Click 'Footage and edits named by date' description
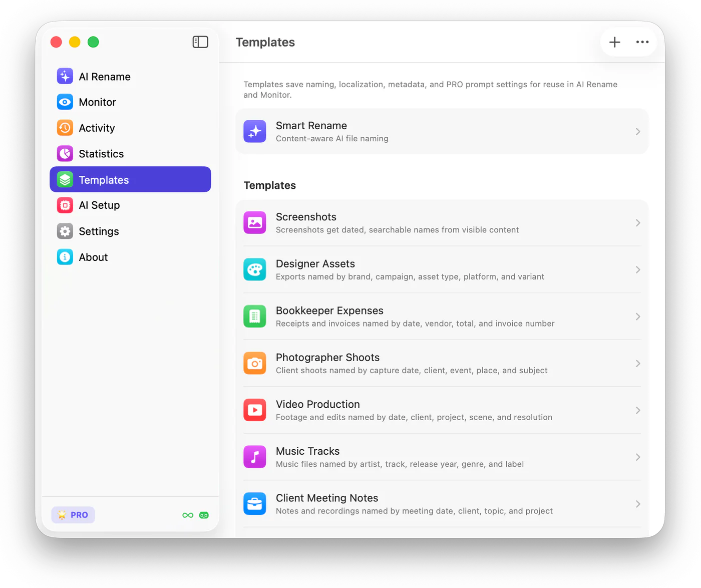 [414, 417]
